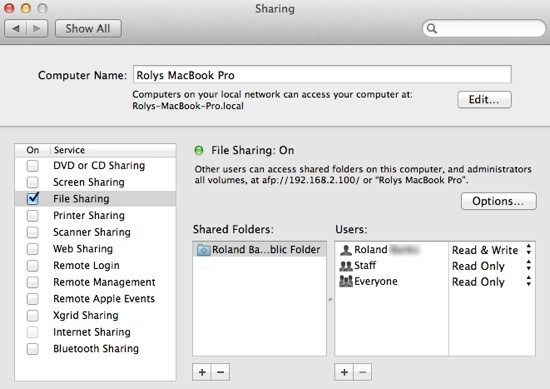Select the Screen Sharing service row
Viewport: 550px width, 389px height.
click(x=95, y=182)
